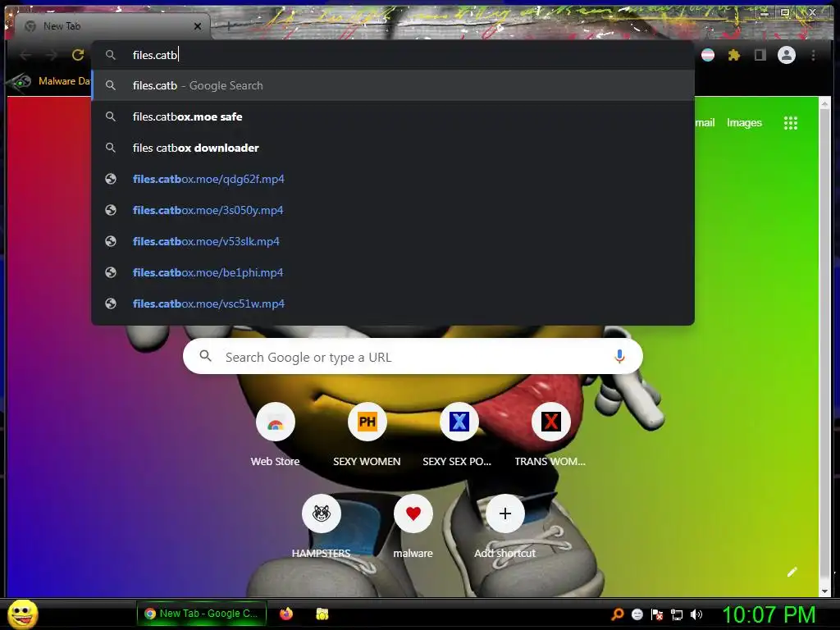This screenshot has height=630, width=840.
Task: Open files.catbox.moe/v53slk.mp4 suggestion
Action: 393,241
